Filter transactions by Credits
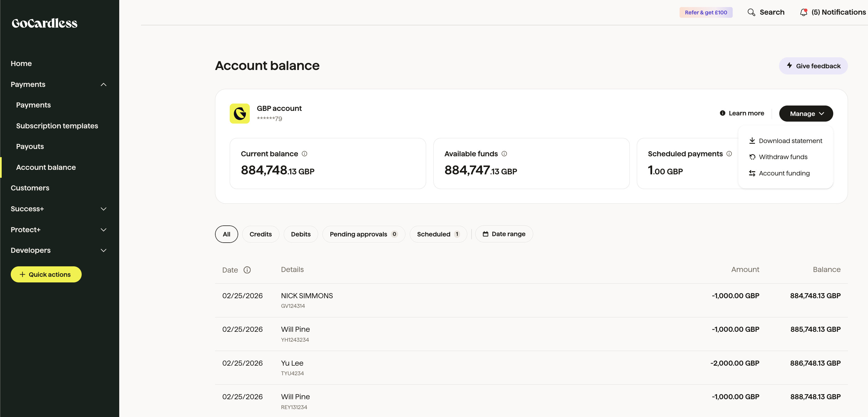The width and height of the screenshot is (868, 417). point(261,234)
